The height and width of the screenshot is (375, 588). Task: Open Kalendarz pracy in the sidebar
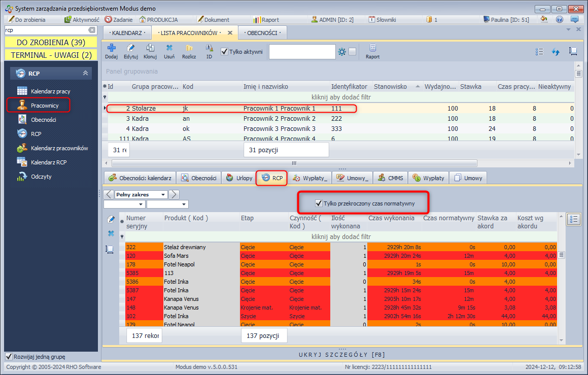coord(50,91)
